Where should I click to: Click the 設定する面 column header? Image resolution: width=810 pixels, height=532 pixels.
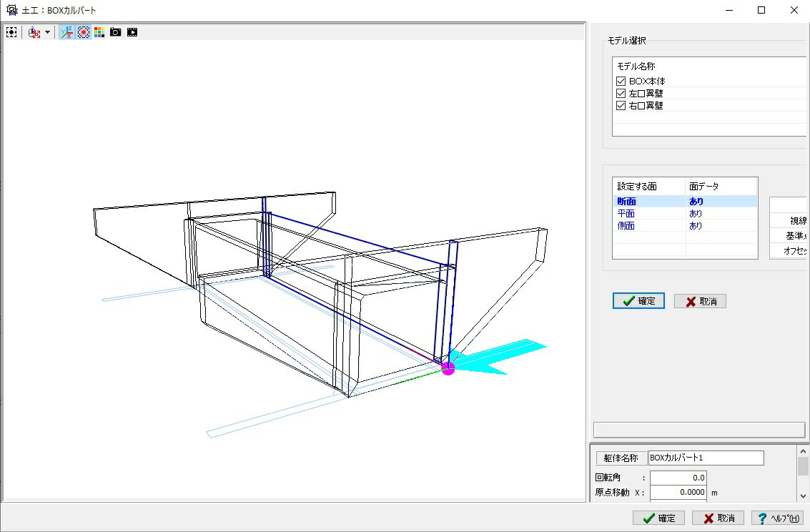pos(649,187)
